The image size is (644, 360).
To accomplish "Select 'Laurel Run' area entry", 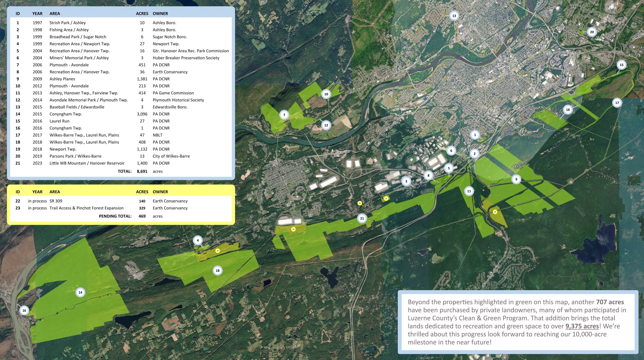I will (x=59, y=121).
